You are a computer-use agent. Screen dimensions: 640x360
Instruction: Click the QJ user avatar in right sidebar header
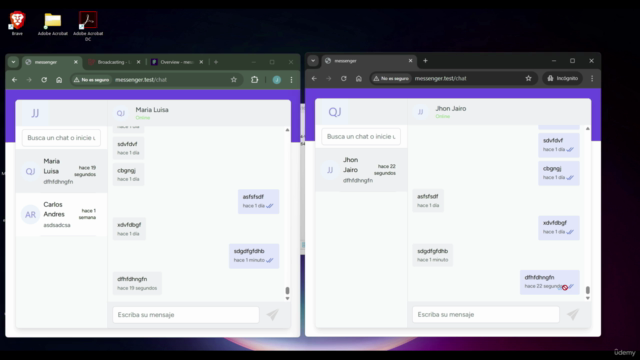(x=335, y=112)
